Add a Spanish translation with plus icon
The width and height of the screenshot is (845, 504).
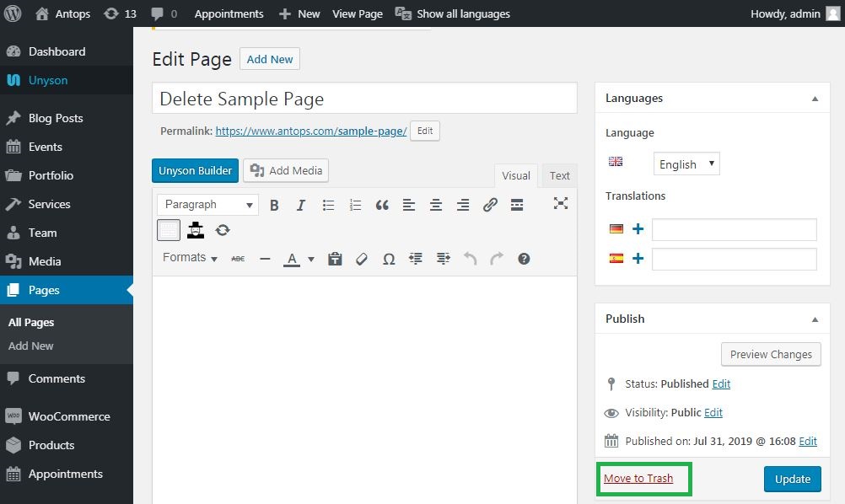coord(638,259)
